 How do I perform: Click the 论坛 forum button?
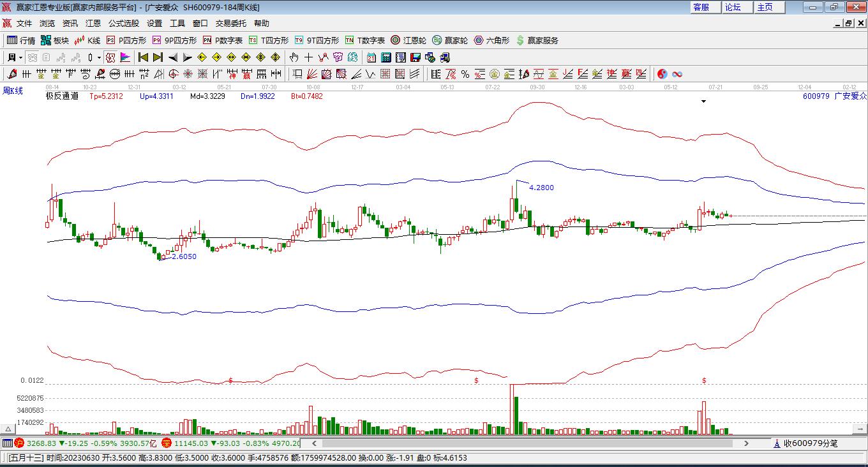(x=733, y=7)
